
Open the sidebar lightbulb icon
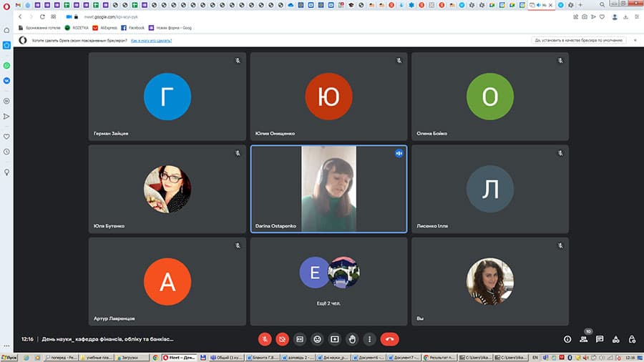[6, 172]
